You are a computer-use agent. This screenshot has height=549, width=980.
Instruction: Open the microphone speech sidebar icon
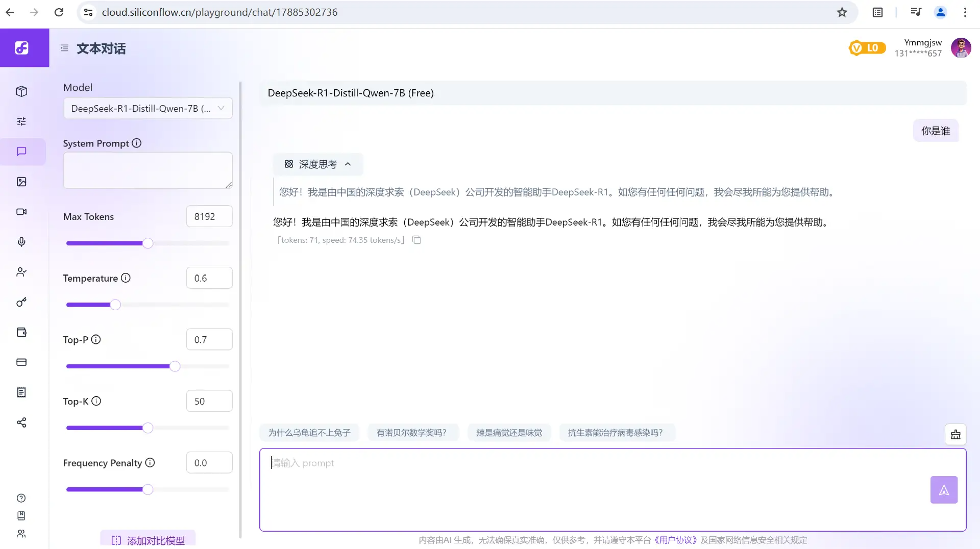pos(21,242)
